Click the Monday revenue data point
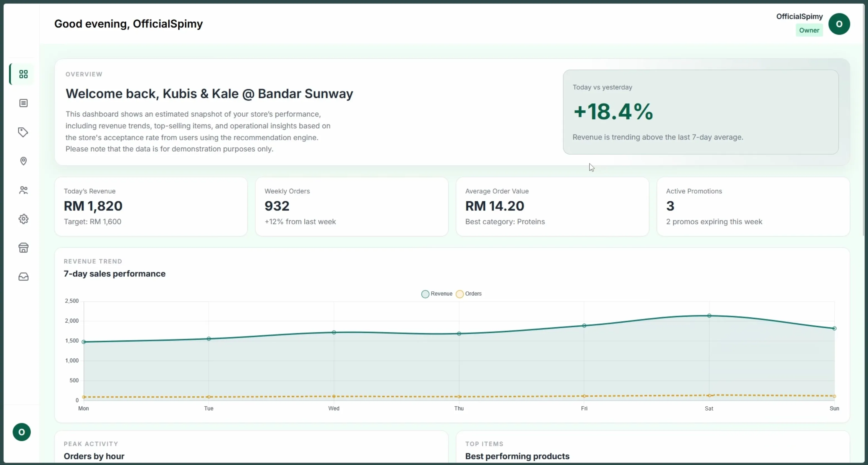This screenshot has height=465, width=868. click(x=84, y=342)
